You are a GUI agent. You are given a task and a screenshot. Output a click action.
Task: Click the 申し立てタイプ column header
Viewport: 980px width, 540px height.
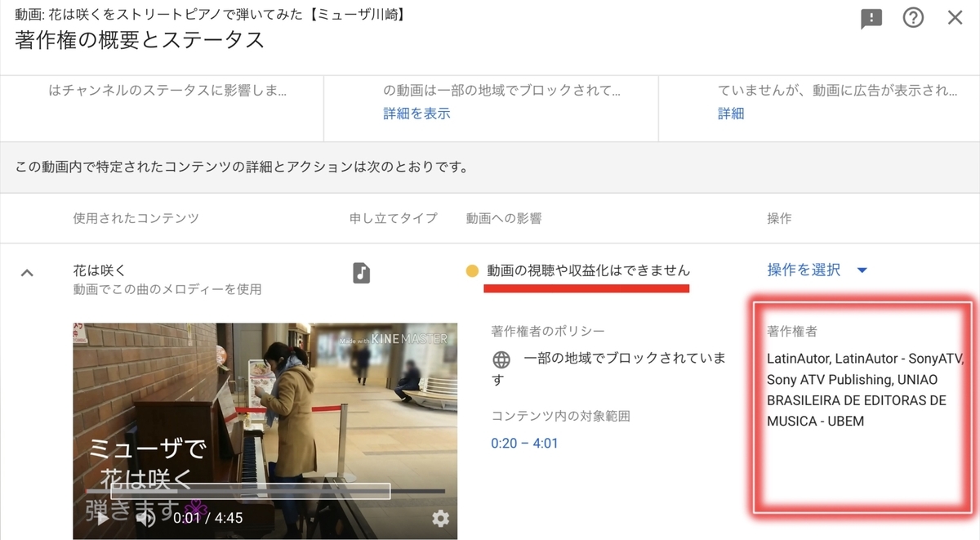click(x=394, y=218)
